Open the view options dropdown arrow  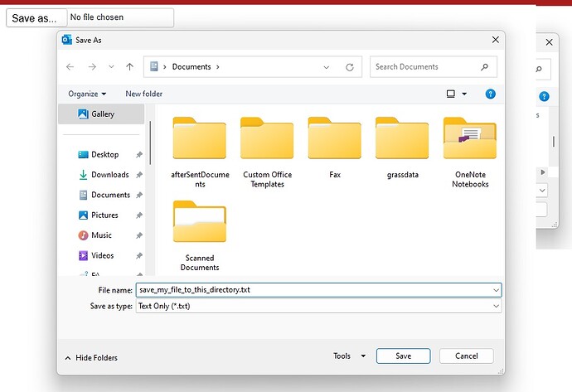coord(464,94)
